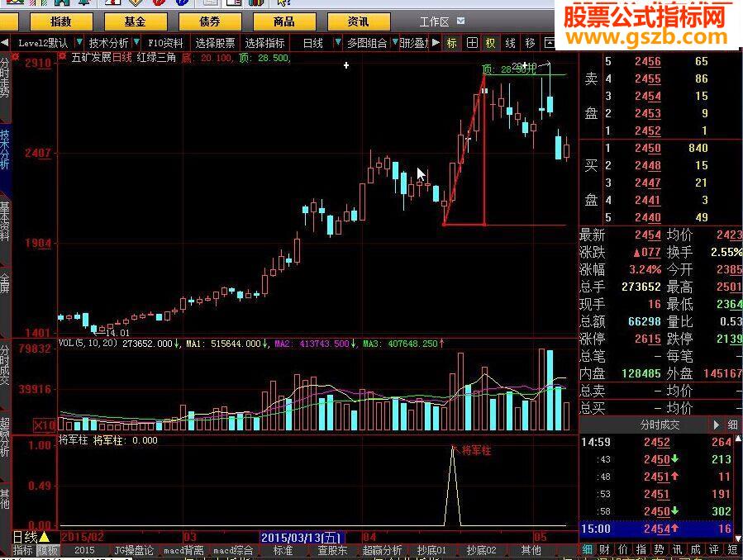Click the 15:00 last tick row
The height and width of the screenshot is (560, 743).
pos(657,529)
